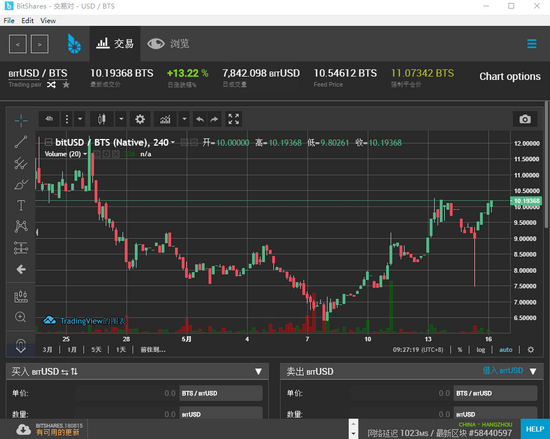Collapse the buy bitUSD panel
Viewport: 550px width, 439px height.
click(x=259, y=372)
